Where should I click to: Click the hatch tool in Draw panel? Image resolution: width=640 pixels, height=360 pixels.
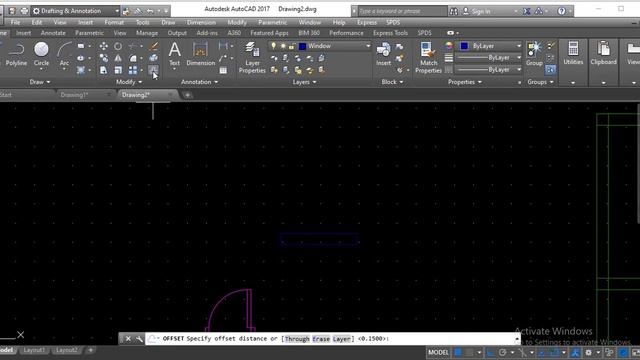tap(81, 71)
